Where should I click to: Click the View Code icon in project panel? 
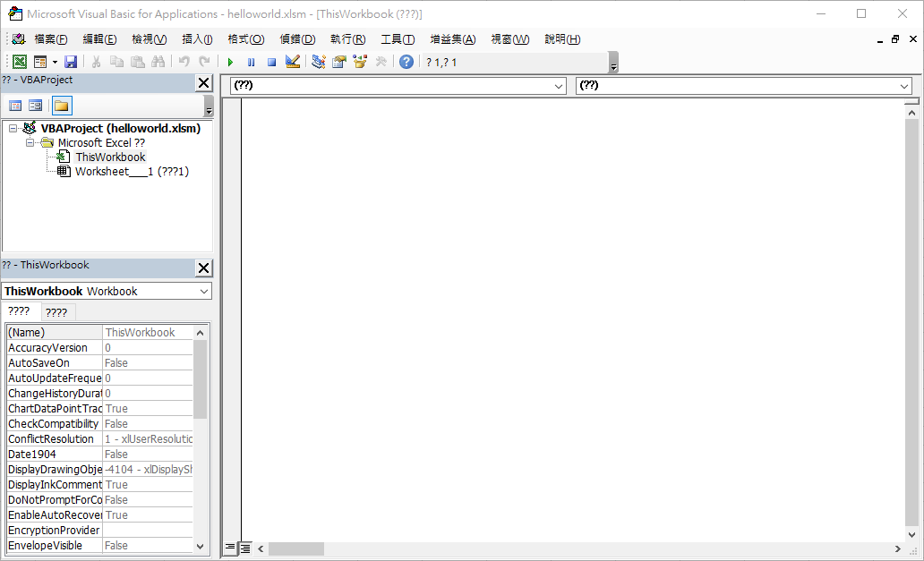point(15,106)
